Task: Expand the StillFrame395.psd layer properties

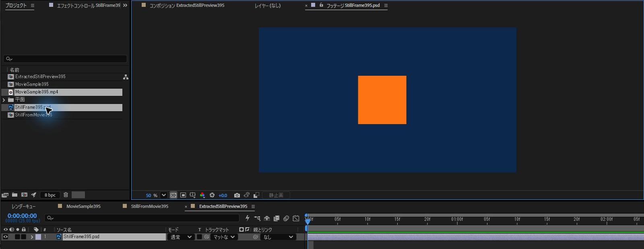Action: (32, 237)
